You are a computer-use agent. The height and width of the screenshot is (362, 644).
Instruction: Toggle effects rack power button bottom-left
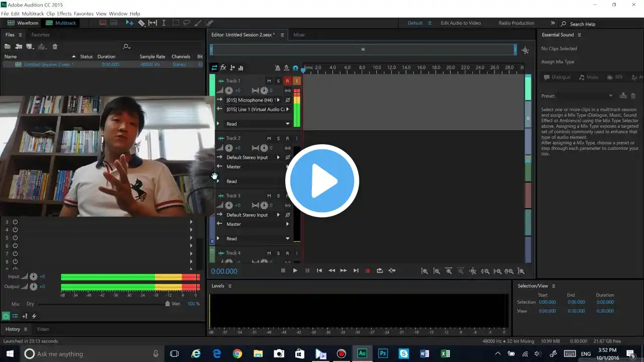click(x=6, y=316)
